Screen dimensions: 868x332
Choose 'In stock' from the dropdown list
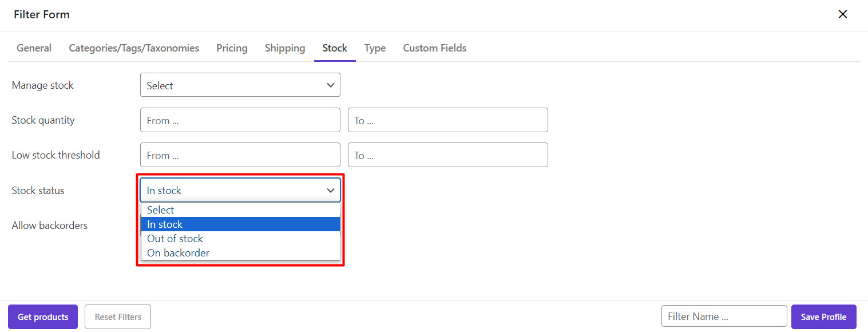click(x=240, y=224)
